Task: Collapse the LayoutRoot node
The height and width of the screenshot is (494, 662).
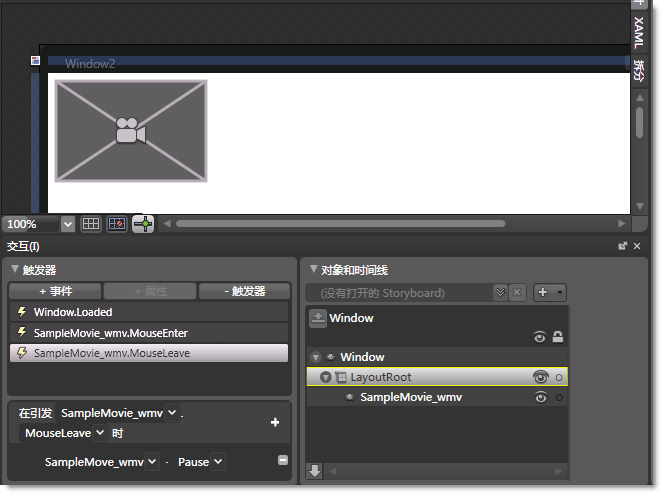Action: coord(326,377)
